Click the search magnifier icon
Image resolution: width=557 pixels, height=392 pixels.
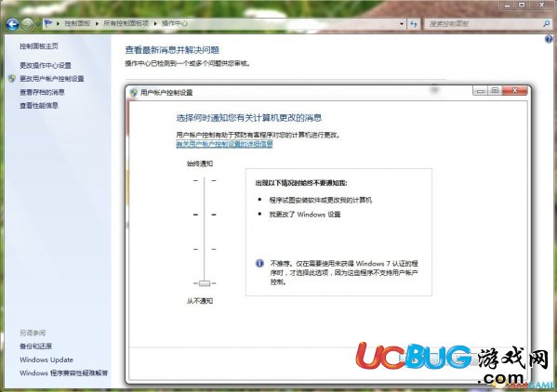(547, 24)
